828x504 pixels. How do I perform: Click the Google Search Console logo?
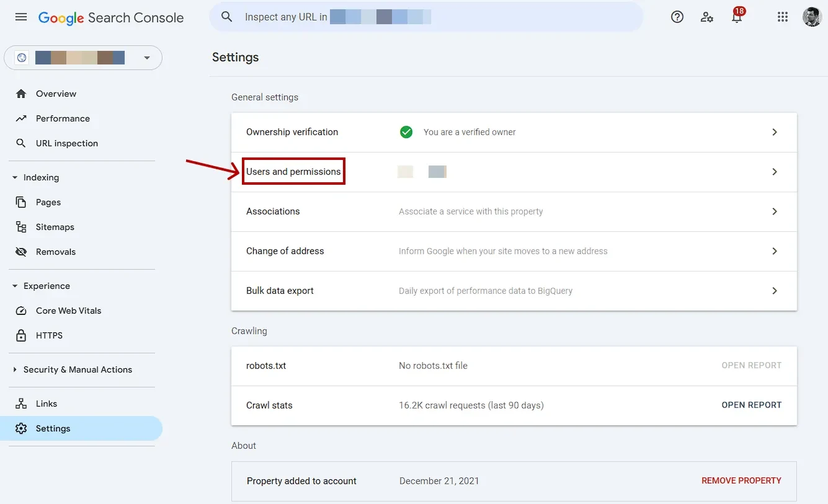pyautogui.click(x=111, y=17)
